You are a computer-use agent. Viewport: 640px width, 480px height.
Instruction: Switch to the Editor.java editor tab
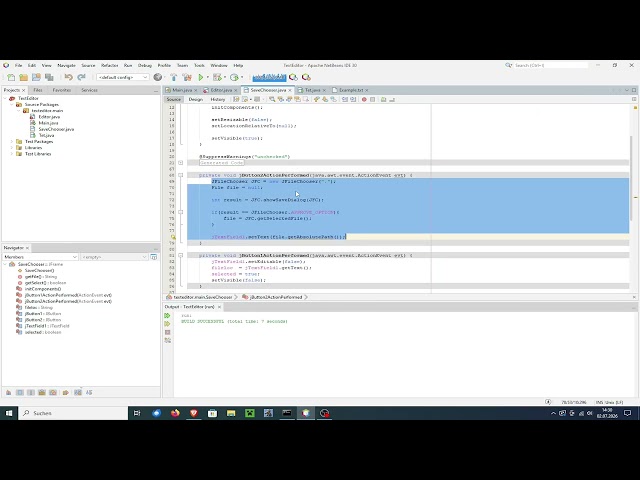(221, 90)
